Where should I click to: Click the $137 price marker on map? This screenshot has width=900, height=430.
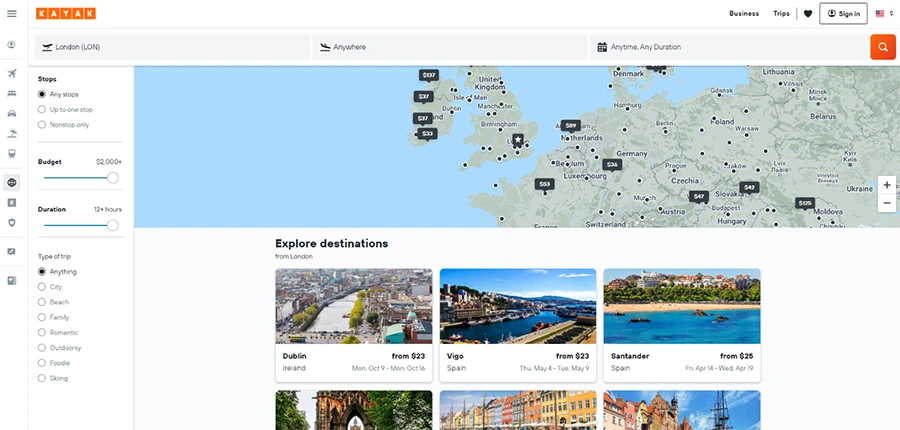pyautogui.click(x=429, y=75)
